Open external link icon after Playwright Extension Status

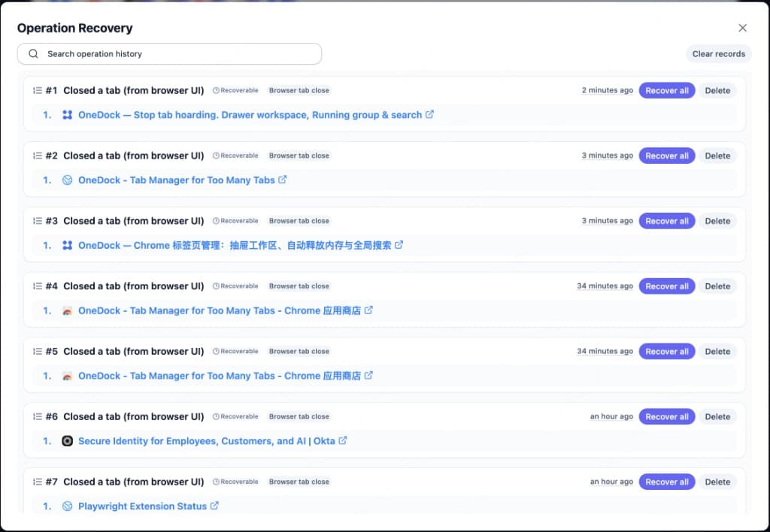tap(214, 506)
